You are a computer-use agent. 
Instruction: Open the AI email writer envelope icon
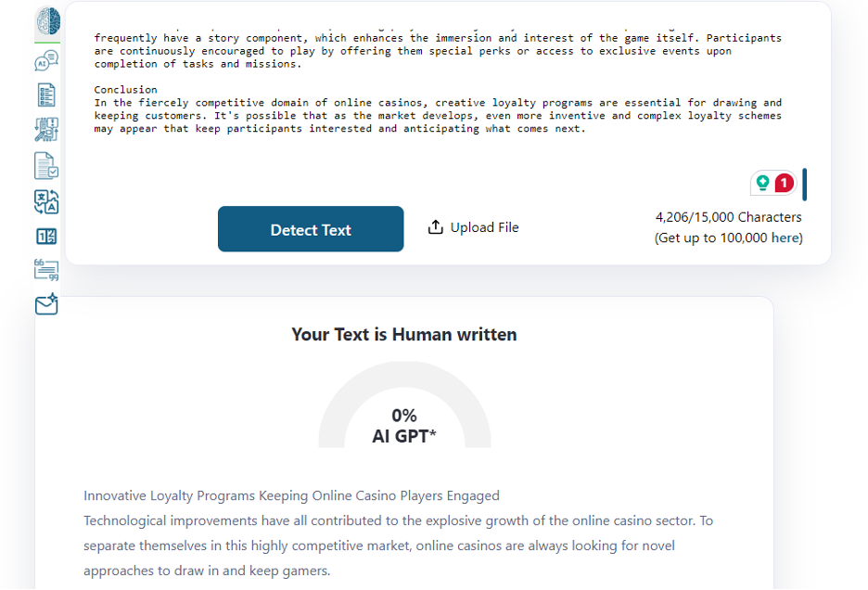pos(46,304)
